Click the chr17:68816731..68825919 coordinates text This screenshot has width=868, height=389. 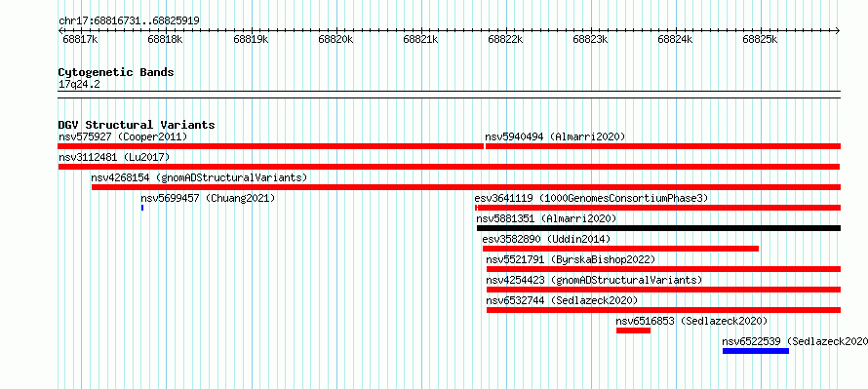[x=129, y=21]
